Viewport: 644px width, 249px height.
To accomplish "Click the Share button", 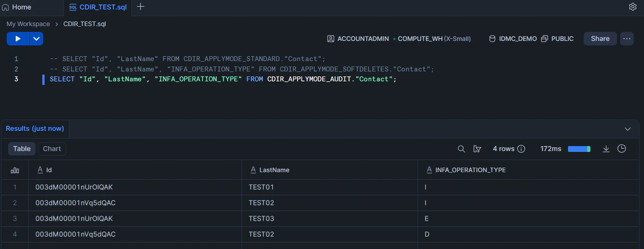I will [600, 39].
